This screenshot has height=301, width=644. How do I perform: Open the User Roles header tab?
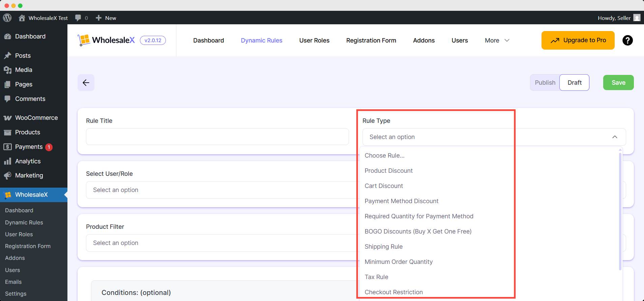[314, 40]
